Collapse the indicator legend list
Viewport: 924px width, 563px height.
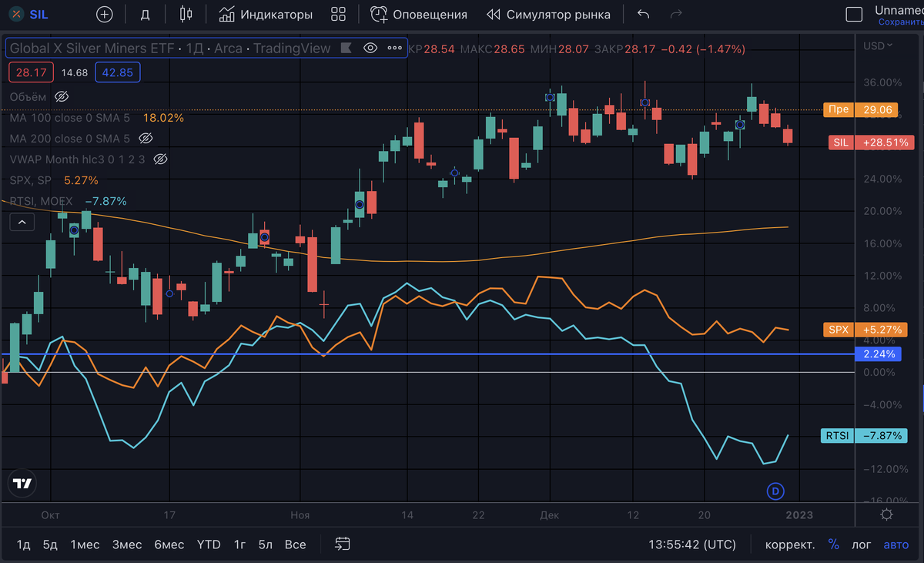pos(22,223)
